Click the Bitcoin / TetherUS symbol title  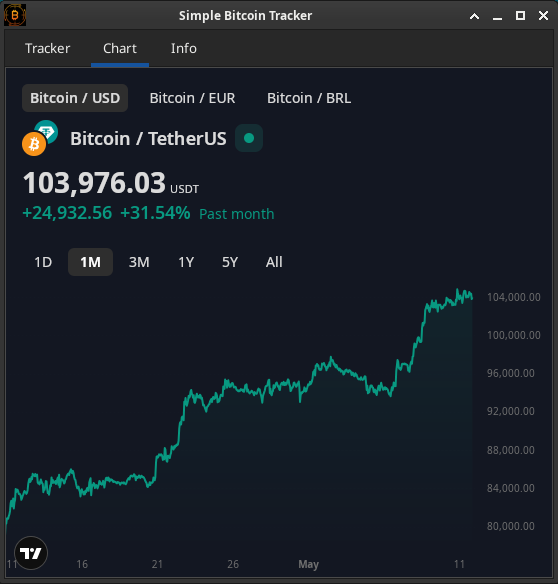pyautogui.click(x=148, y=139)
